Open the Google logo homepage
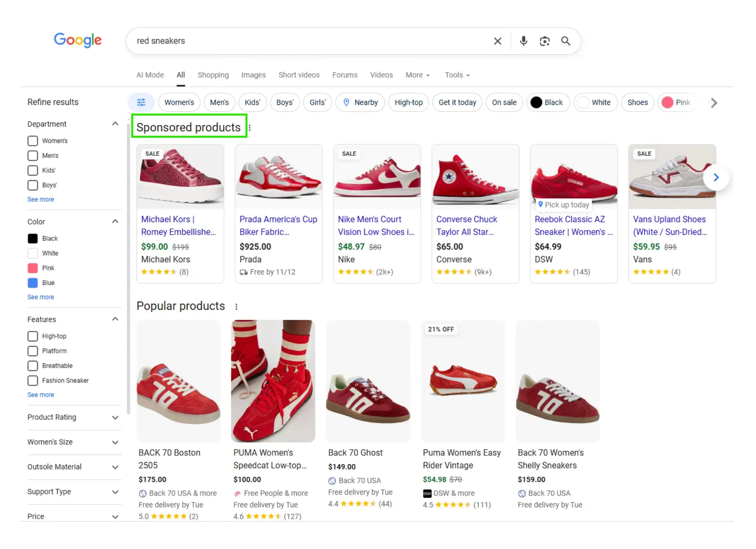The width and height of the screenshot is (756, 549). click(78, 40)
